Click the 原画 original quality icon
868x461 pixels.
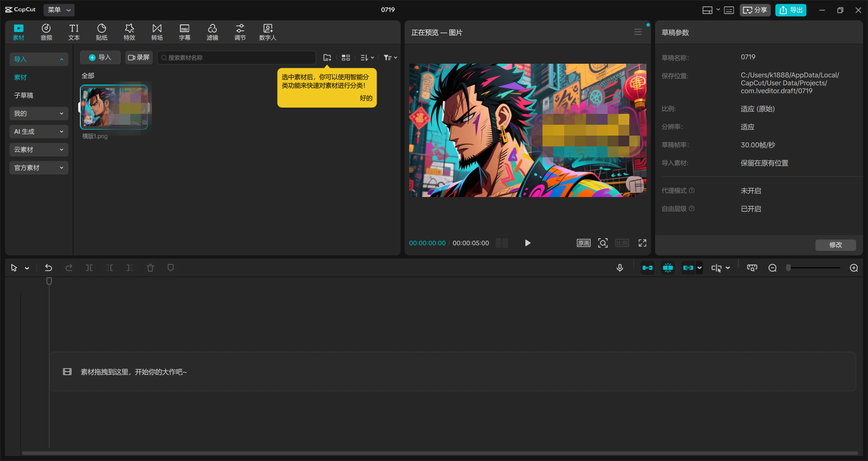coord(584,243)
